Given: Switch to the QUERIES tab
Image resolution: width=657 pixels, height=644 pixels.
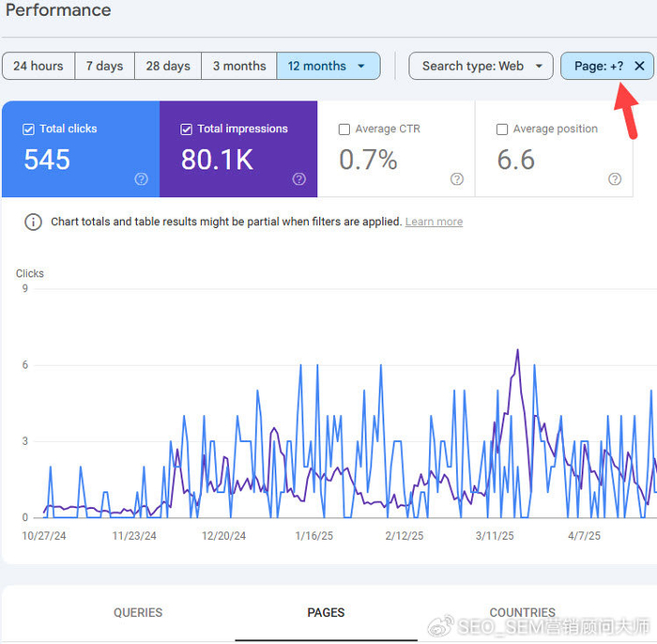Looking at the screenshot, I should [x=138, y=613].
